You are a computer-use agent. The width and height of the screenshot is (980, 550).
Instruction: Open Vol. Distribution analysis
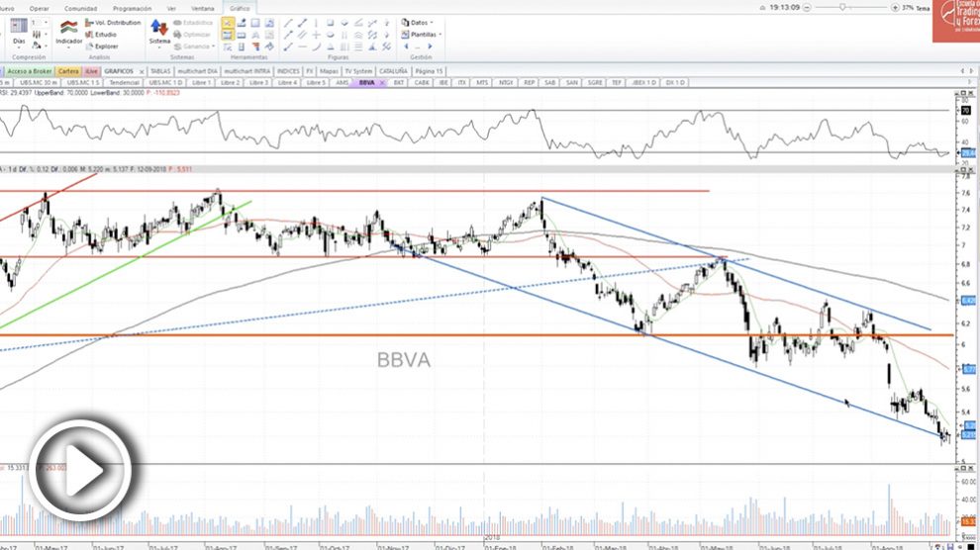(x=113, y=23)
